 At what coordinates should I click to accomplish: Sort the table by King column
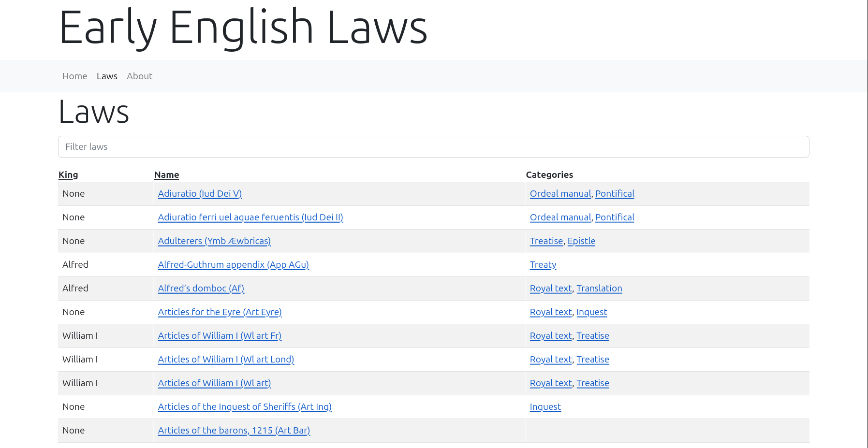tap(68, 175)
